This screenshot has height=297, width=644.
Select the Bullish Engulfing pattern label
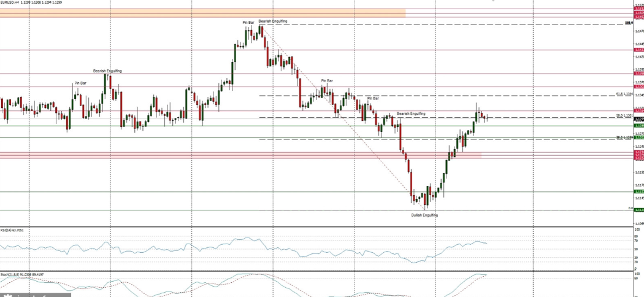pos(424,215)
